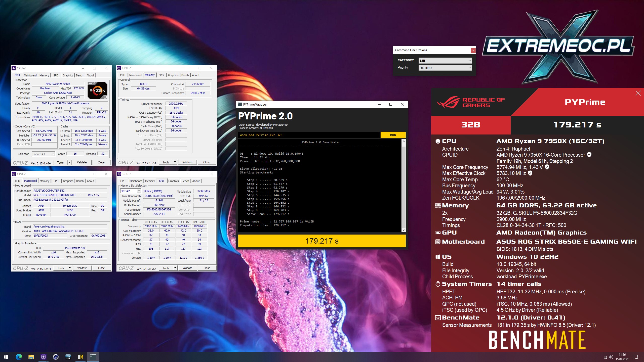Click the XMP-5600 column header in Timings Table
Screen dimensions: 644x362
[x=199, y=222]
